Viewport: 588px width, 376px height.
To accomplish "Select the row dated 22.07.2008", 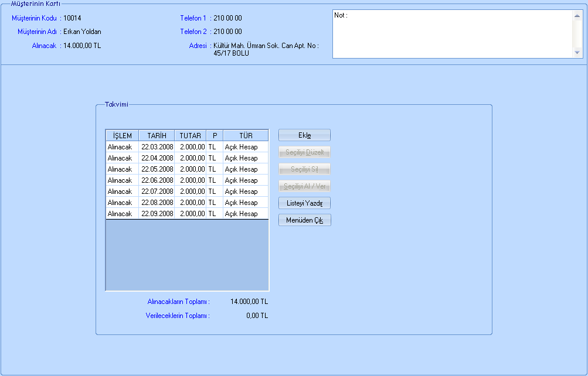I will 157,192.
